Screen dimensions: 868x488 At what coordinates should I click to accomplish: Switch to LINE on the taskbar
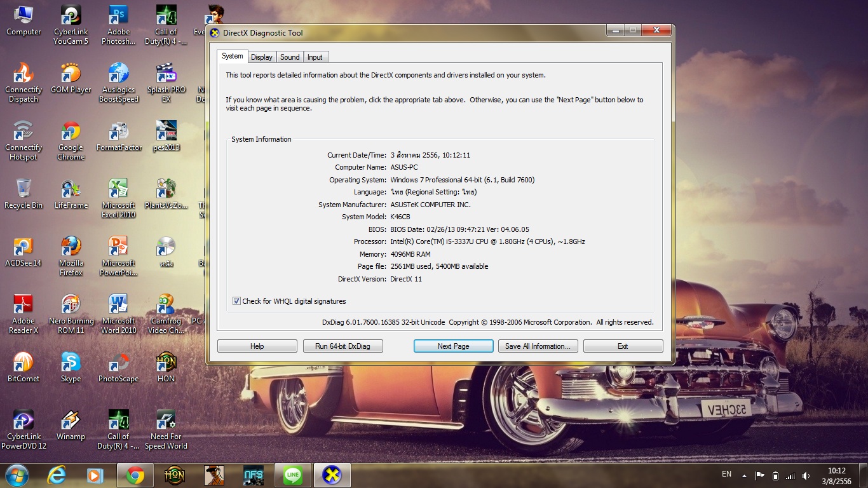pyautogui.click(x=292, y=475)
